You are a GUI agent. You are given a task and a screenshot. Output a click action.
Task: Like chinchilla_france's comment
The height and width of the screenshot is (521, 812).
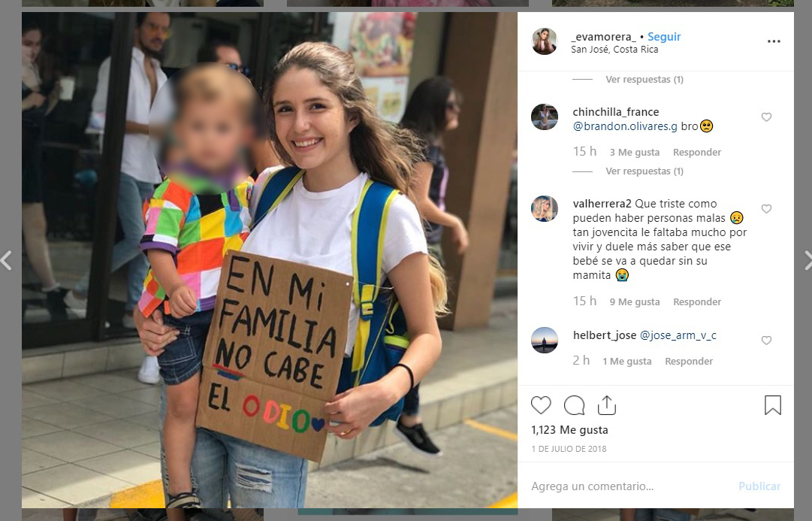tap(766, 117)
